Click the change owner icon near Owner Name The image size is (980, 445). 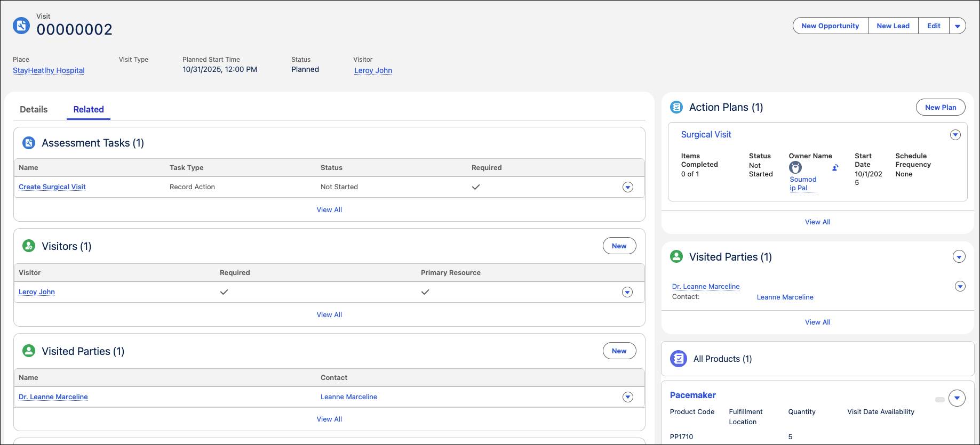(835, 167)
